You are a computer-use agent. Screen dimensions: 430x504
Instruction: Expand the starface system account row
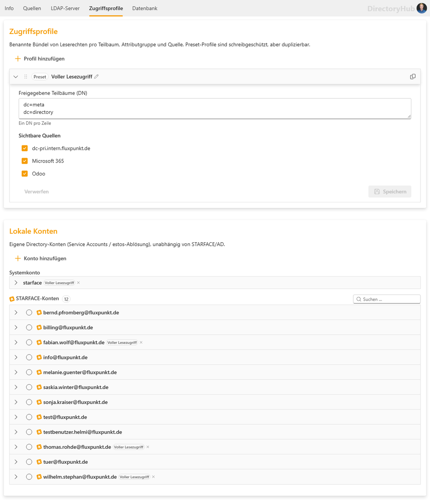(16, 283)
